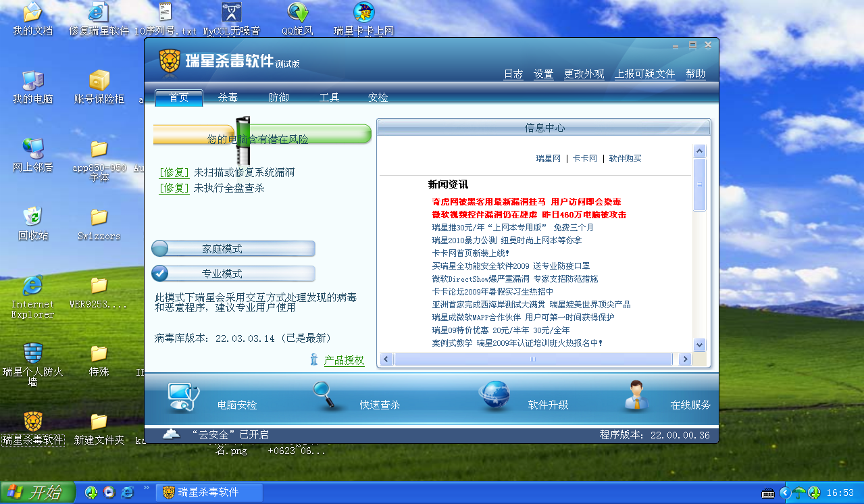864x504 pixels.
Task: Click the Rising lion logo in title bar
Action: tap(170, 61)
